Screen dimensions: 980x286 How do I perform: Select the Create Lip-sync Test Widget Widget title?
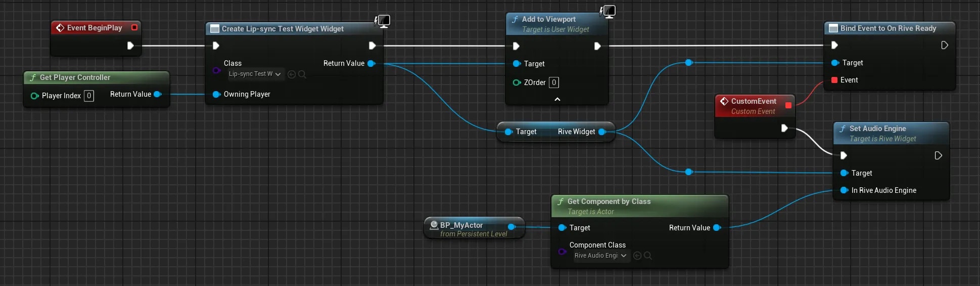point(283,29)
